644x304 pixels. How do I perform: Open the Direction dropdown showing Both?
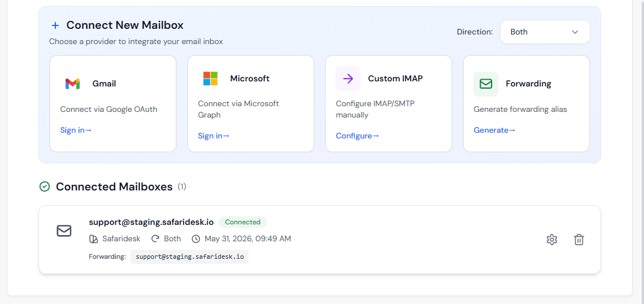pos(545,32)
